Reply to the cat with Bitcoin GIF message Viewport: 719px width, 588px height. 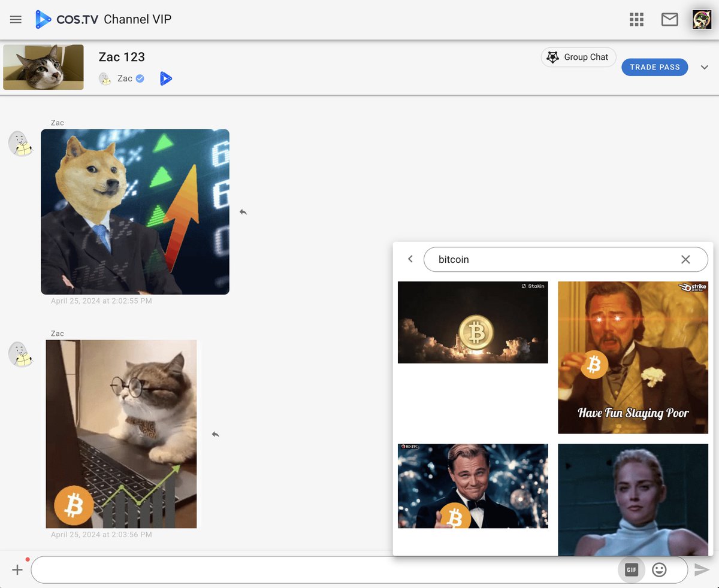pos(215,434)
